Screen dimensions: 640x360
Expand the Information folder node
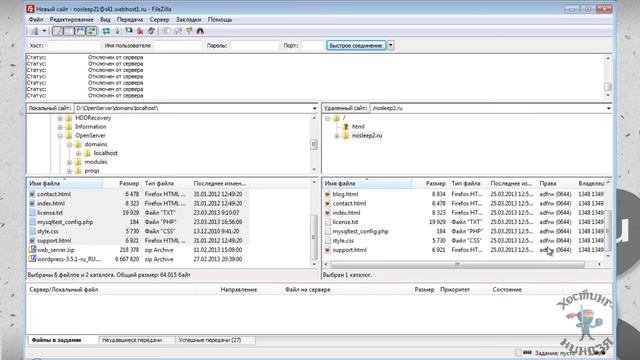[60, 127]
